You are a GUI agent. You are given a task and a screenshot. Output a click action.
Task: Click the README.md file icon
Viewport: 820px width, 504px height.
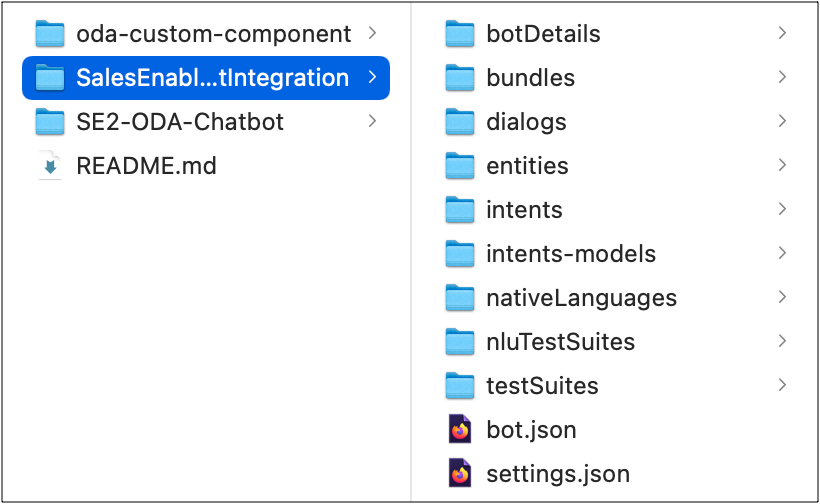click(49, 166)
